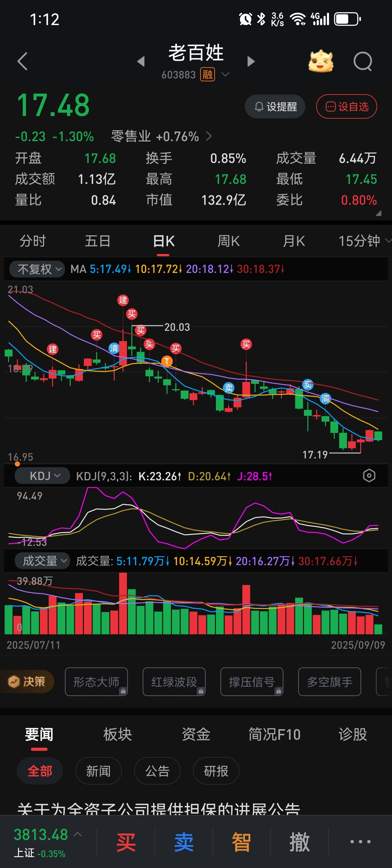Open the cartoon mascot assistant icon
The height and width of the screenshot is (868, 392).
pos(321,61)
